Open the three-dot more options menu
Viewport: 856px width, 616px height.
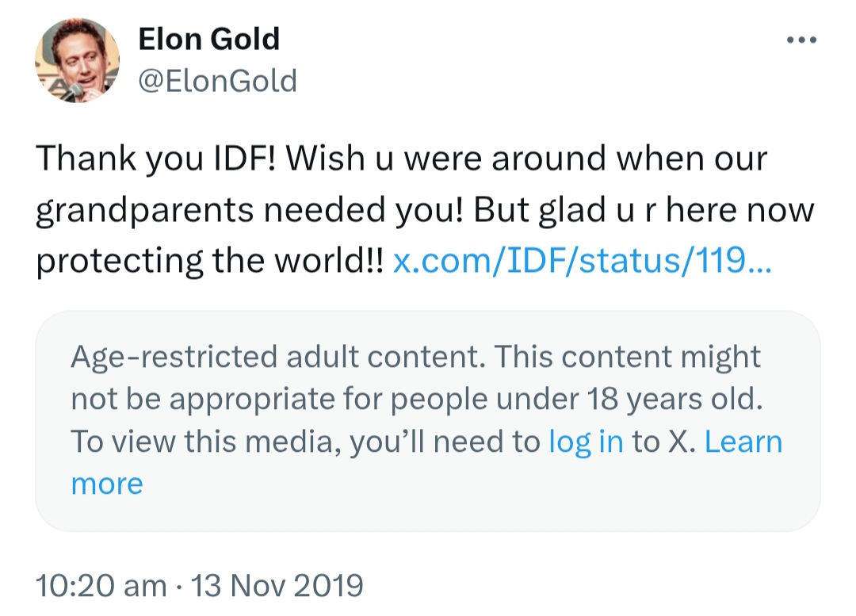[801, 40]
